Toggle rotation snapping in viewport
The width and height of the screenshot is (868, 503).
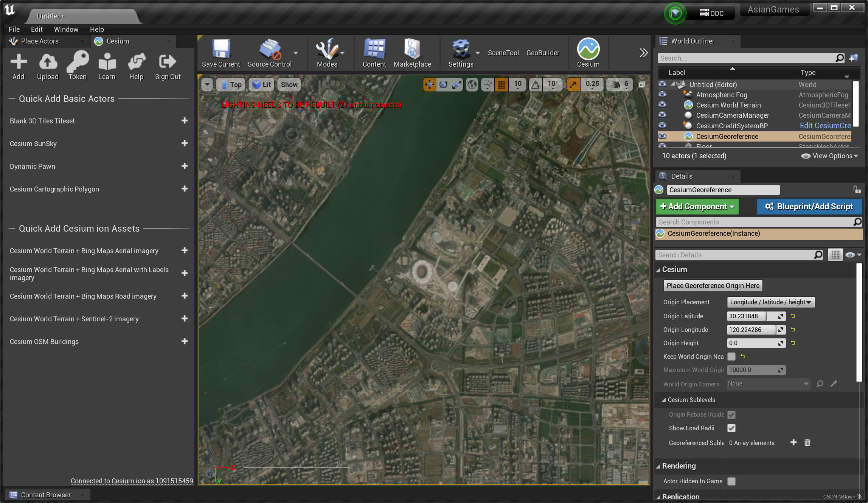(536, 85)
